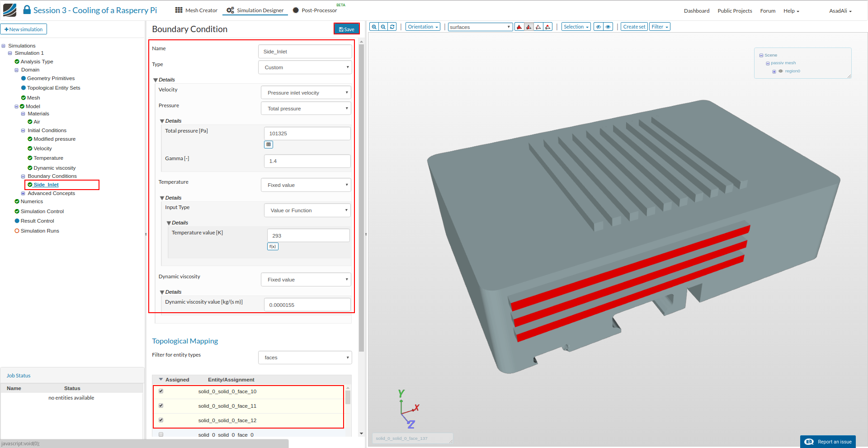Open the Post-Processor tab

tap(315, 10)
